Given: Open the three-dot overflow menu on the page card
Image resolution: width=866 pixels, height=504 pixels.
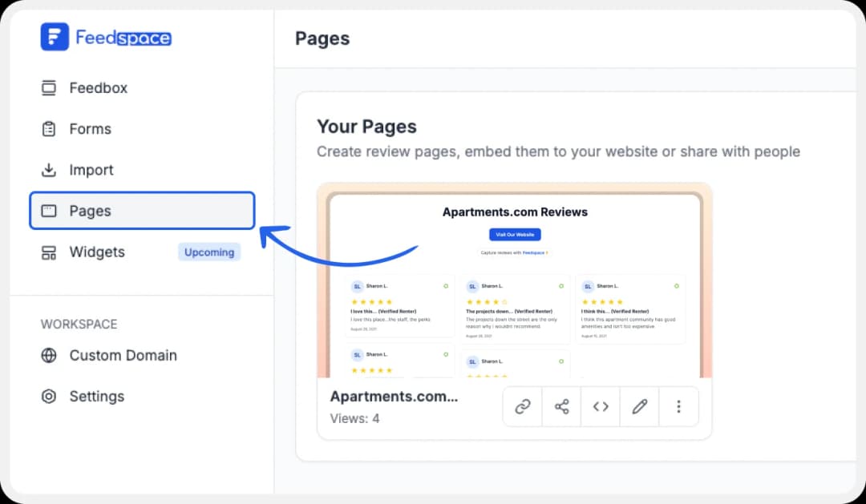Looking at the screenshot, I should tap(678, 406).
